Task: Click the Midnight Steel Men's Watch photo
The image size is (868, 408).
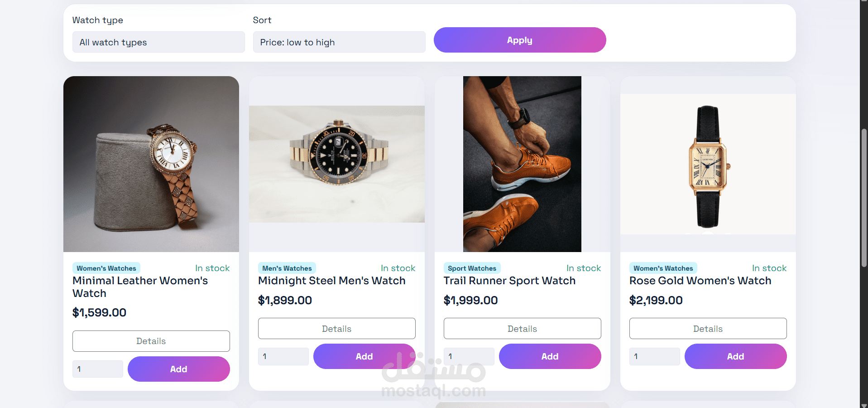Action: tap(337, 164)
